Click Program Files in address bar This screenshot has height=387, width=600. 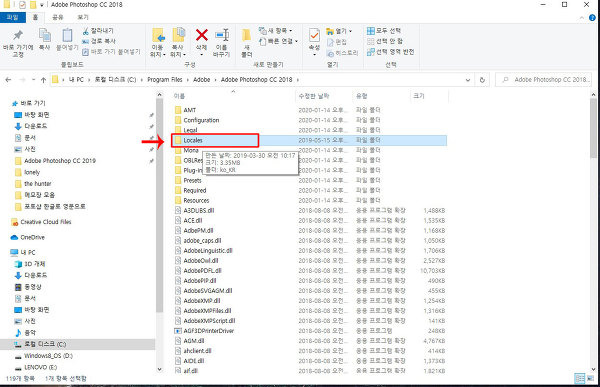pyautogui.click(x=165, y=80)
